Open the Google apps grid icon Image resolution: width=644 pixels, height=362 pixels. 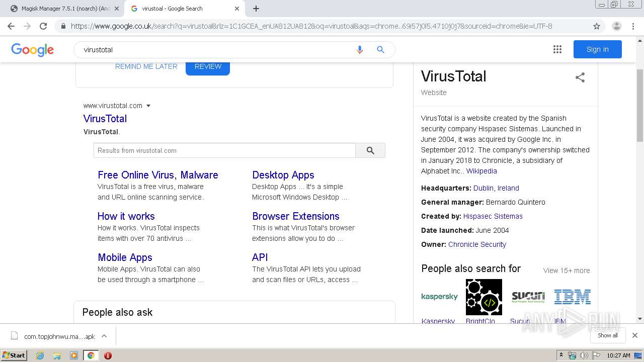click(557, 49)
